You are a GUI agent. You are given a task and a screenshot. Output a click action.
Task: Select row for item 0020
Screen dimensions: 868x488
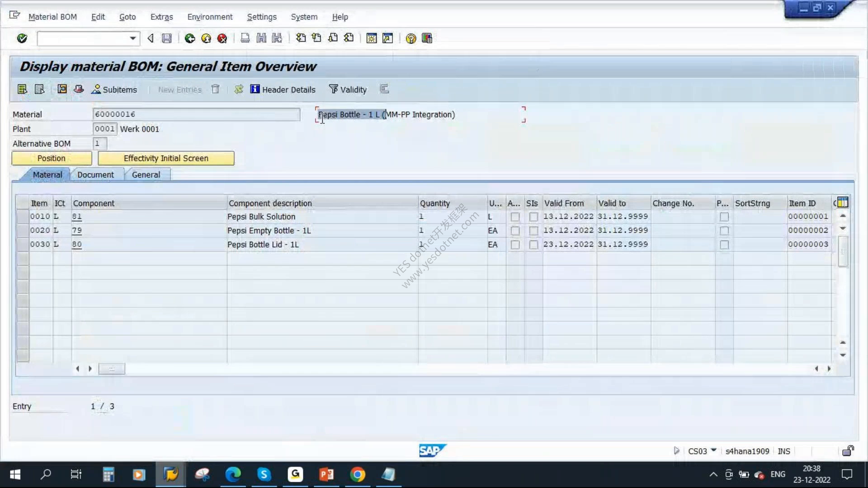tap(23, 231)
